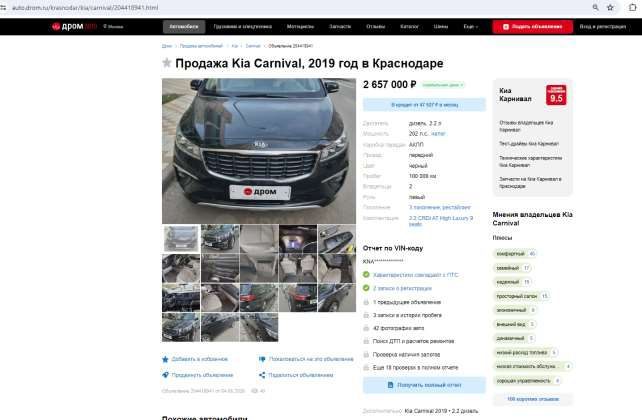Click 'Пожаловаться на это объявление' link
Screen dimensions: 642x420
tap(311, 359)
